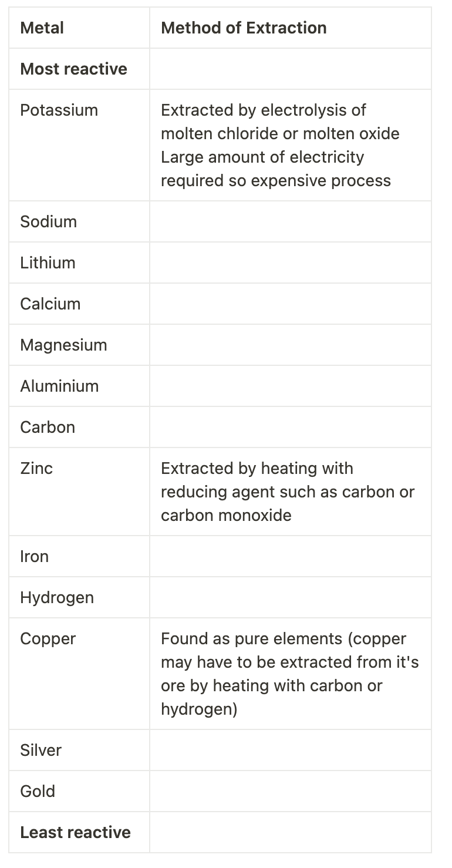Select the Zinc cell

point(36,468)
